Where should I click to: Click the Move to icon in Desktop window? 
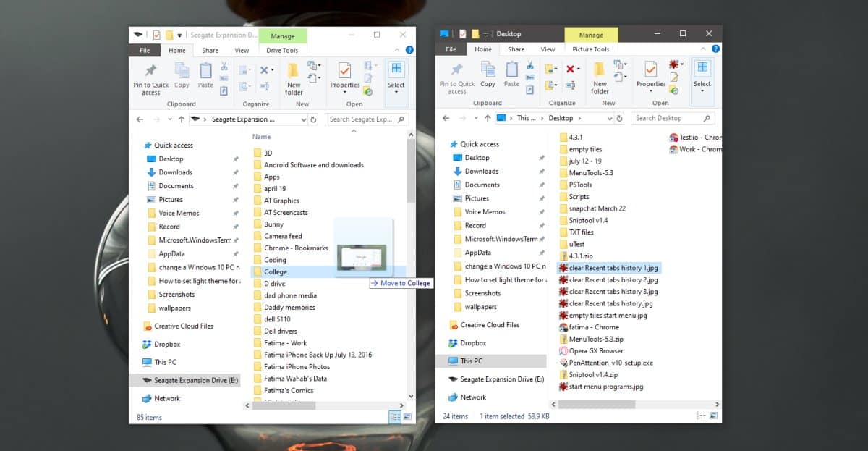pos(549,69)
